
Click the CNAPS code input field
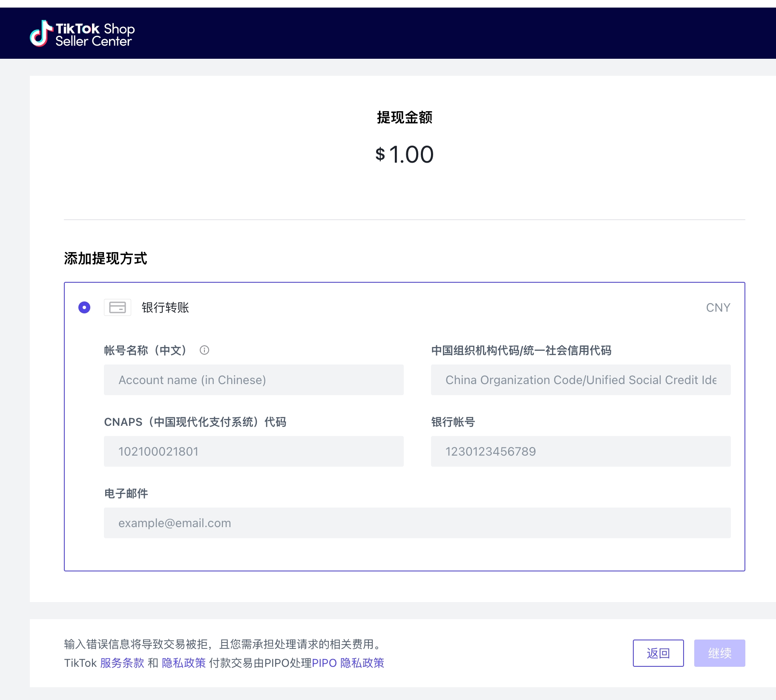pos(253,451)
